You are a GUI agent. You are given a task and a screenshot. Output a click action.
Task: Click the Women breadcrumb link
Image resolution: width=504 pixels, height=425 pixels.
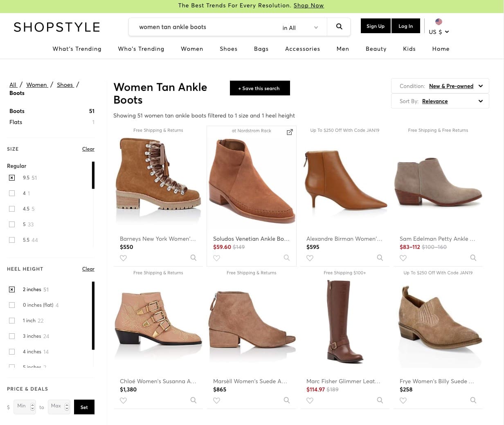click(x=37, y=85)
